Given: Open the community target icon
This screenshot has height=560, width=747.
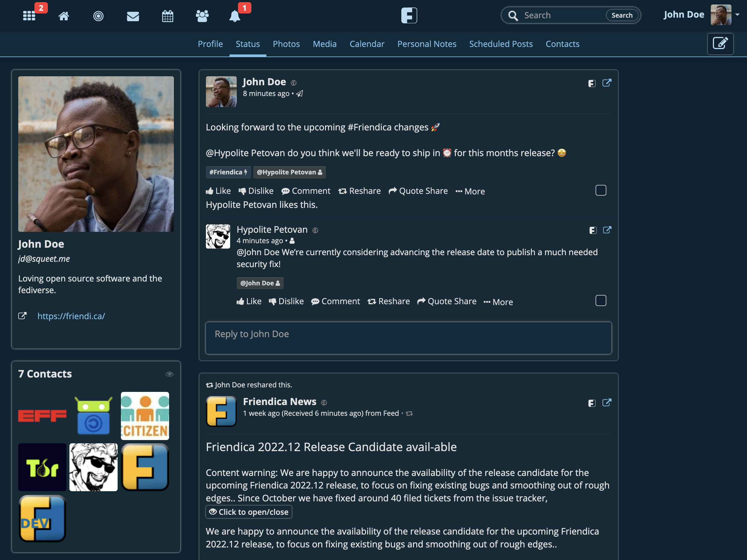Looking at the screenshot, I should click(98, 16).
